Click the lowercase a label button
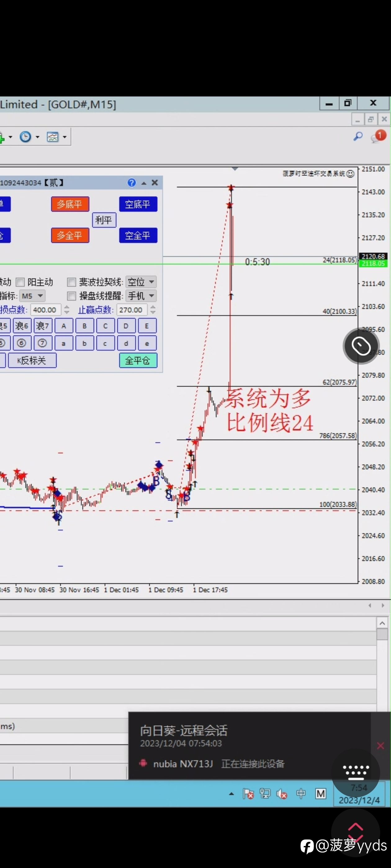 (x=64, y=343)
